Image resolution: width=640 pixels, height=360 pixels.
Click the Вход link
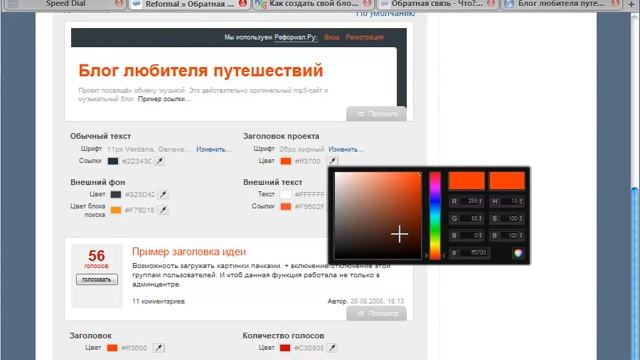pos(332,37)
